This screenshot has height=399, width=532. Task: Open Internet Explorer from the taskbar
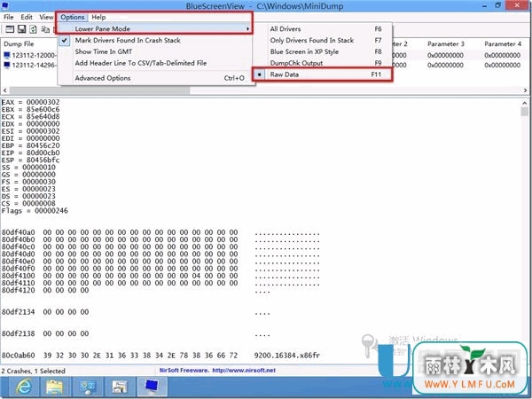point(24,387)
